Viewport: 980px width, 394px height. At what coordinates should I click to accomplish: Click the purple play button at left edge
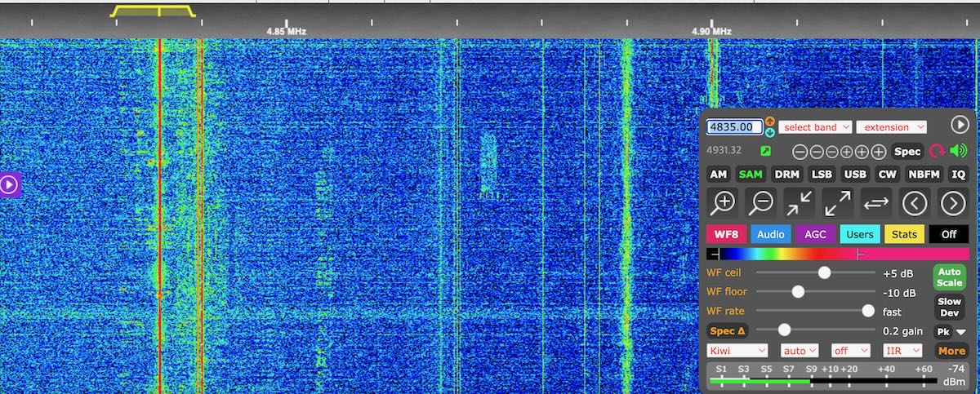click(9, 185)
